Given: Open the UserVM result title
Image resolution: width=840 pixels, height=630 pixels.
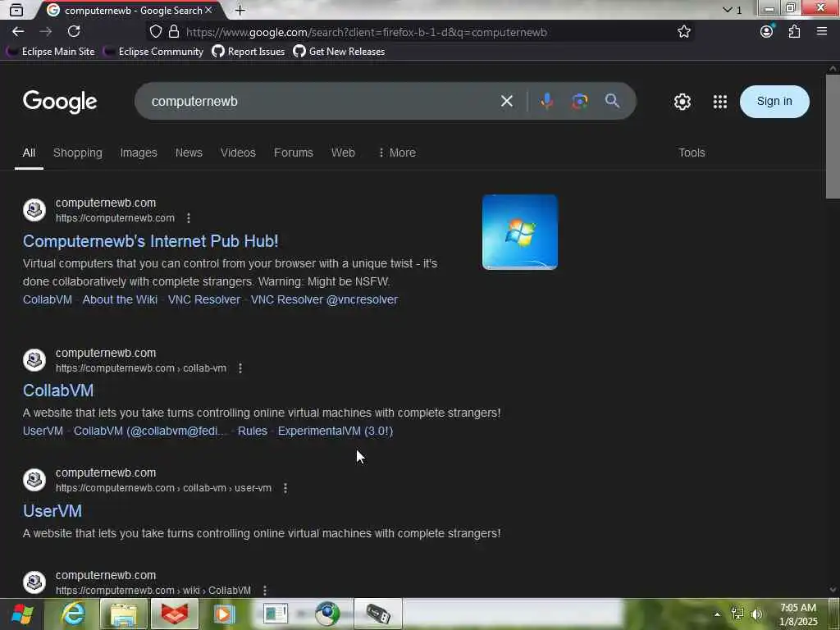Looking at the screenshot, I should coord(52,511).
